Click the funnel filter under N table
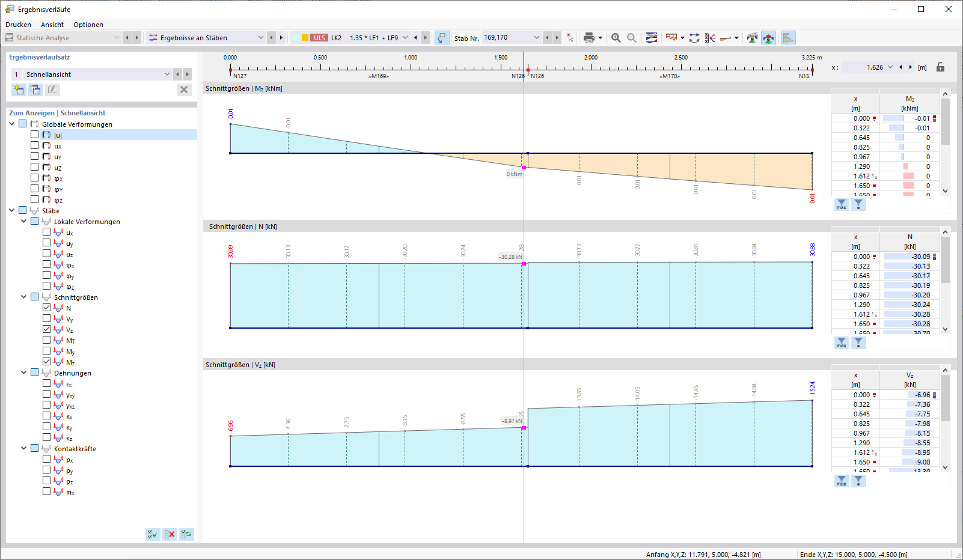Image resolution: width=963 pixels, height=560 pixels. click(x=858, y=342)
